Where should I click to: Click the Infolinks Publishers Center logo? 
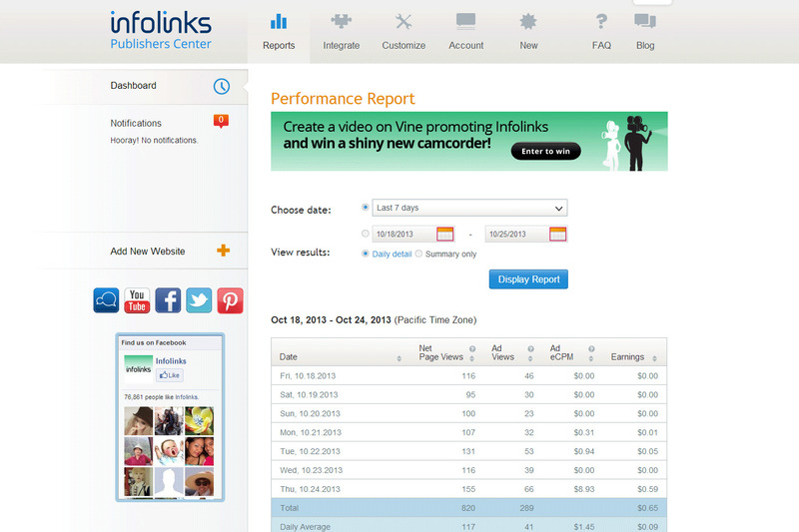pos(161,30)
